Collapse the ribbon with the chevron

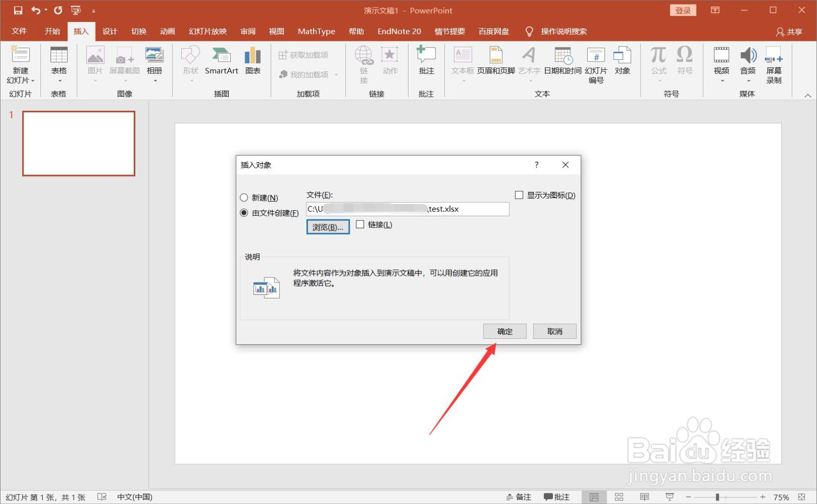tap(808, 95)
